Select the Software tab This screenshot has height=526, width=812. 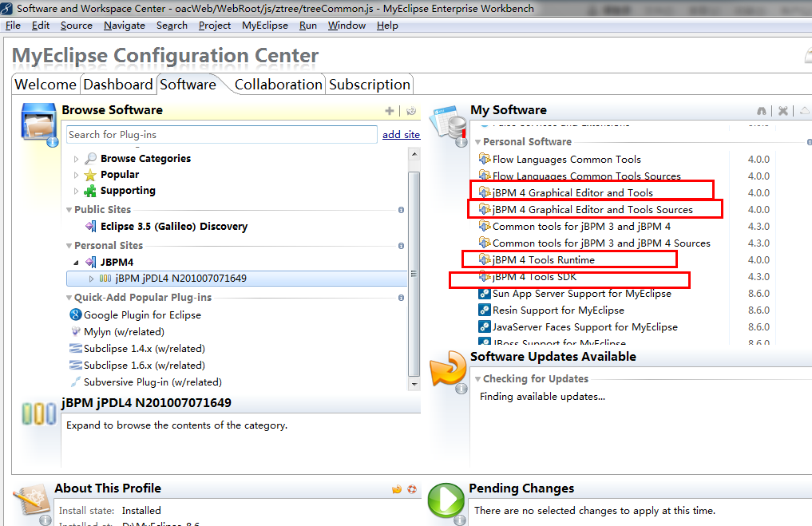click(188, 85)
